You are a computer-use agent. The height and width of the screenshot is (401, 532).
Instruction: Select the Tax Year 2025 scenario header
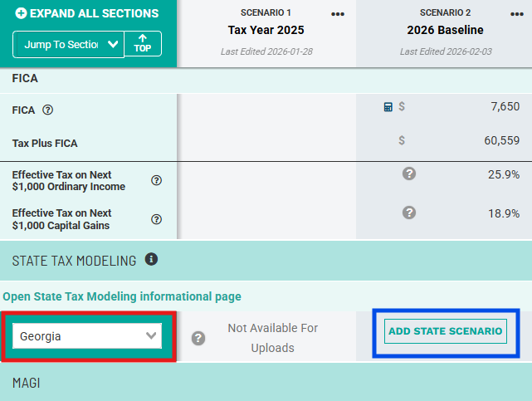tap(266, 30)
